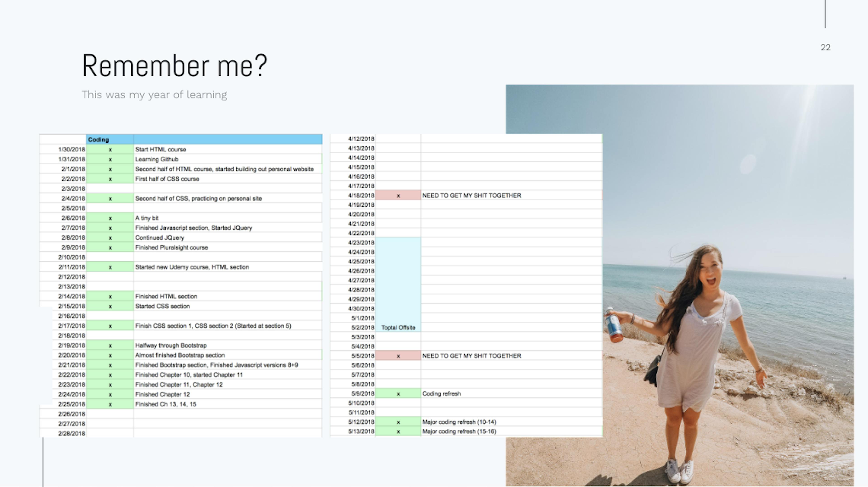Select the date cell 4/12/2018

[x=353, y=139]
